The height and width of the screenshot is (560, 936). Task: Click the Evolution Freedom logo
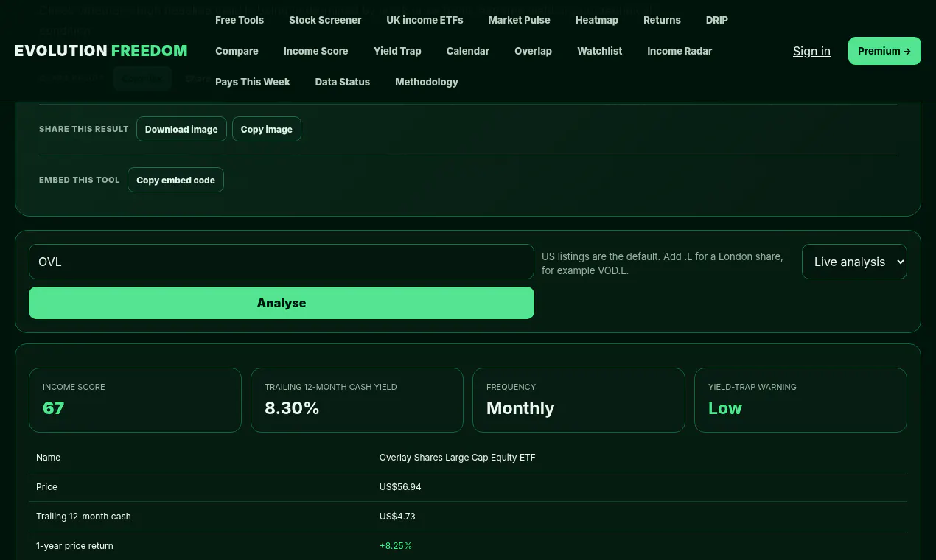point(101,51)
